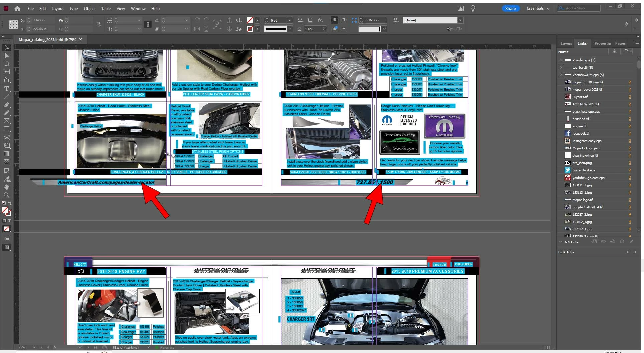This screenshot has width=644, height=353.
Task: Open the Object menu
Action: [x=90, y=9]
